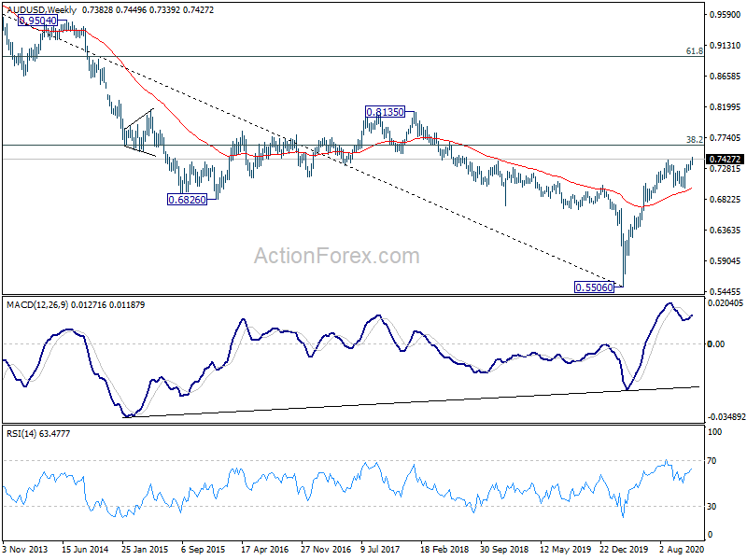Click the 15 Jun 2014 date label
Viewport: 747px width, 560px height.
click(x=85, y=549)
